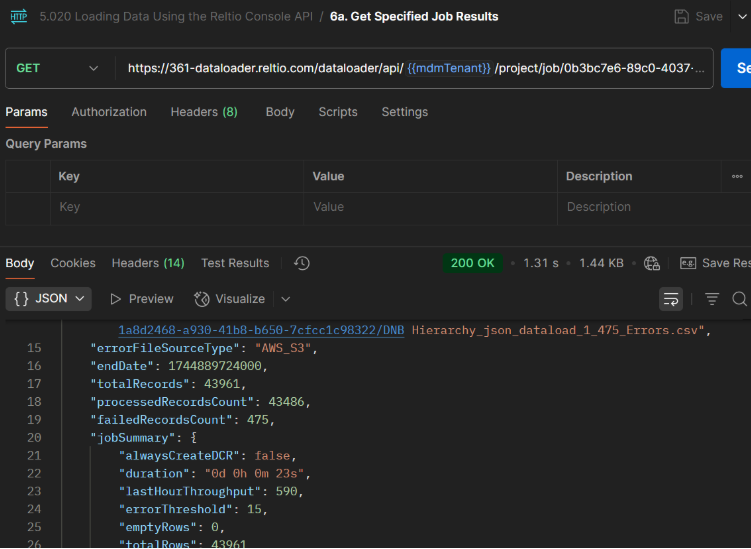Open the Errors.csv link in response

click(261, 329)
